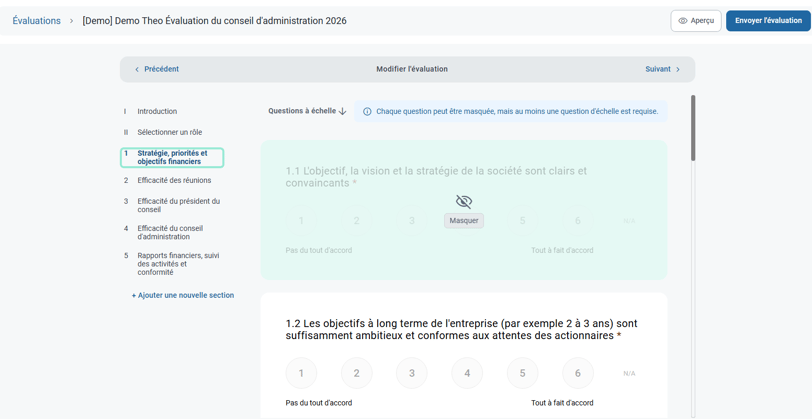Click the info icon in the blue notice

[x=367, y=112]
